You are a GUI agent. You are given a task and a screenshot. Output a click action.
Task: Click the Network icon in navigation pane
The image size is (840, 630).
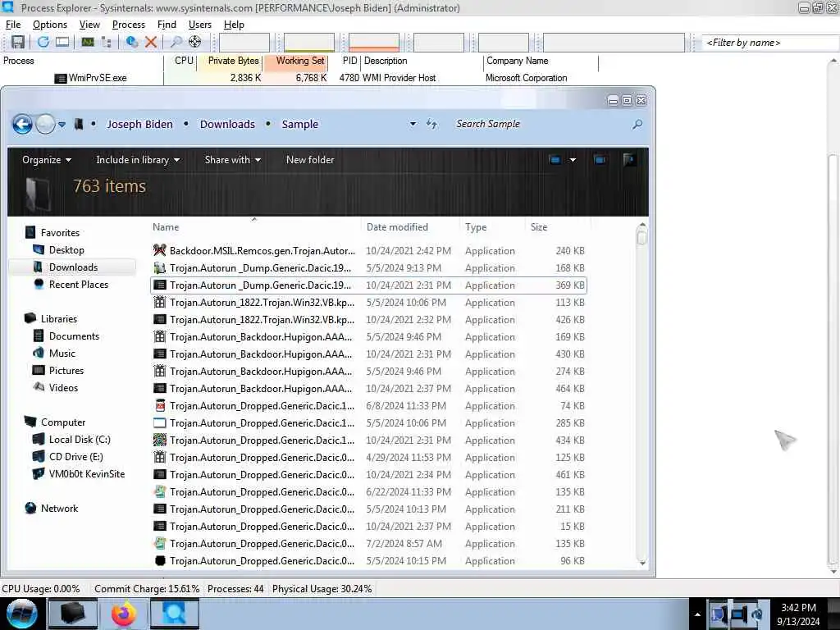point(30,508)
